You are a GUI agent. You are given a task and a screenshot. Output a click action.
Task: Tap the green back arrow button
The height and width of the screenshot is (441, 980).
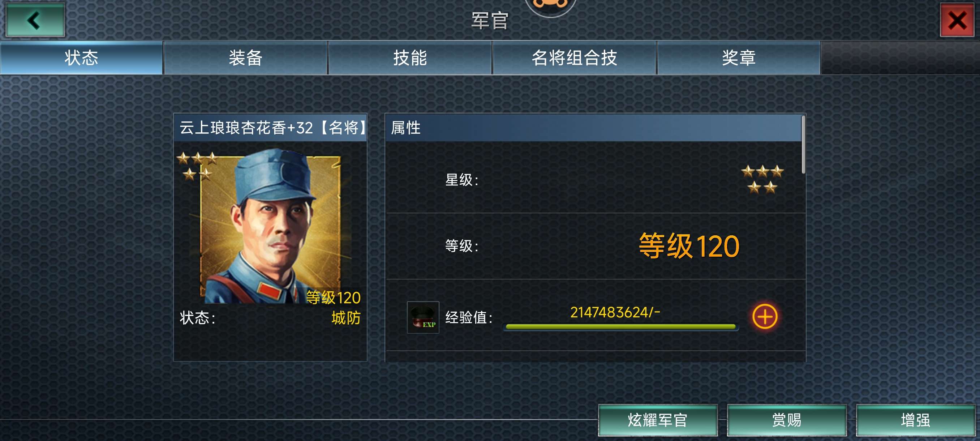[x=35, y=20]
